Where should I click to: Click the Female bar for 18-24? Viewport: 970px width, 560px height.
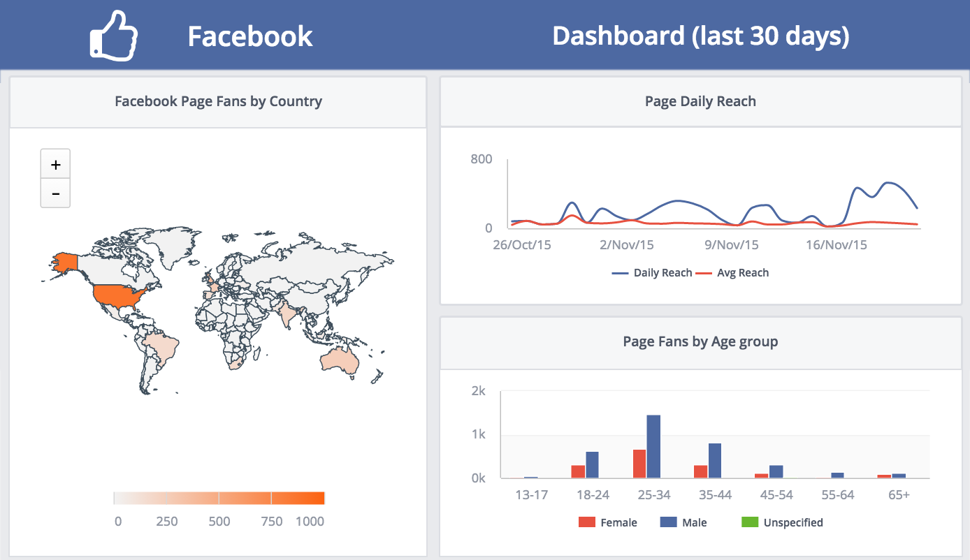tap(578, 472)
